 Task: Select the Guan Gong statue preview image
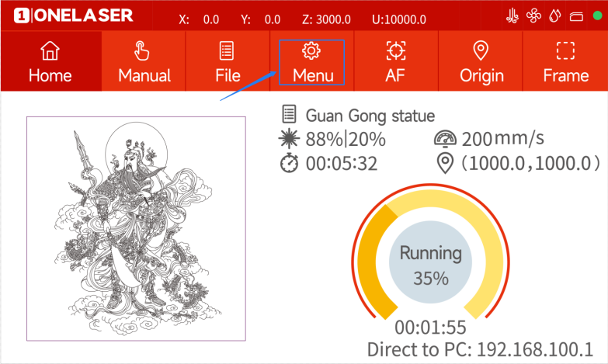(x=136, y=229)
